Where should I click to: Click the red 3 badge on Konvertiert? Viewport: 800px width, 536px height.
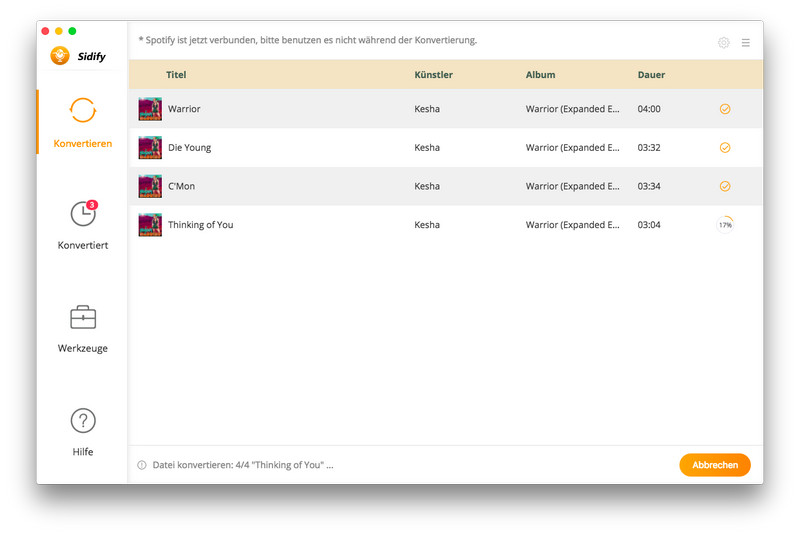[92, 205]
